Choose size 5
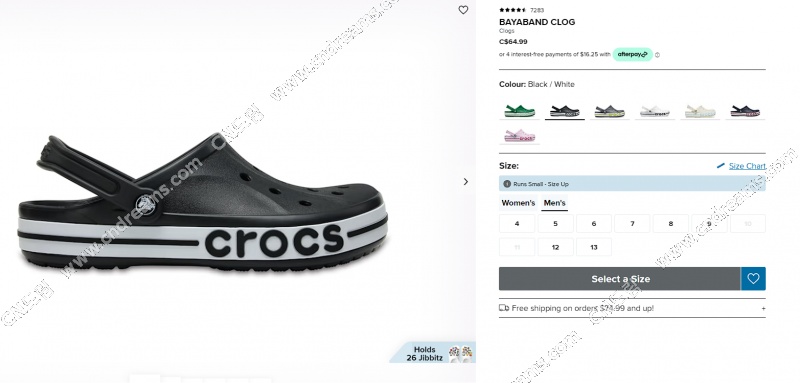800x383 pixels. (x=555, y=223)
